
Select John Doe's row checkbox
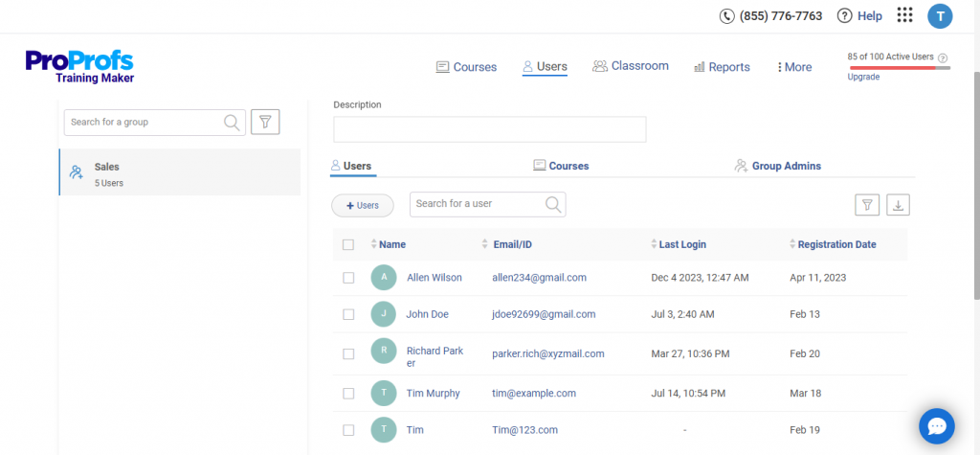click(348, 314)
